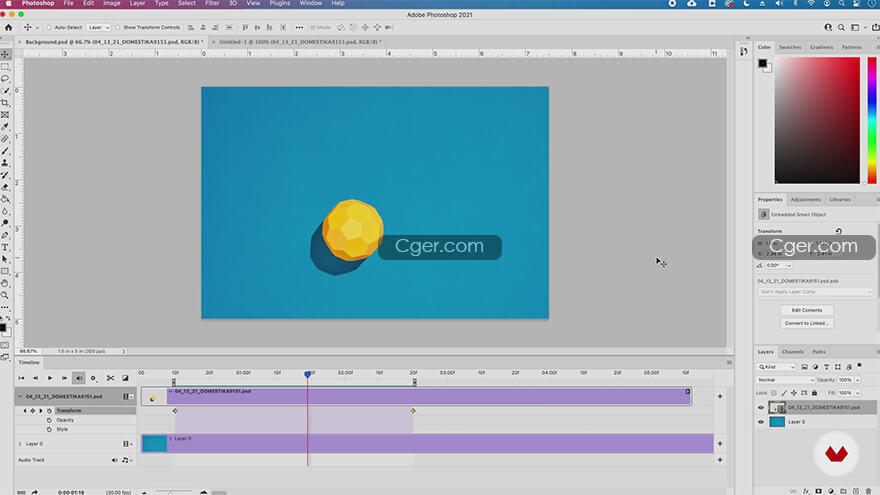This screenshot has height=495, width=880.
Task: Select the Hand tool
Action: pos(6,283)
